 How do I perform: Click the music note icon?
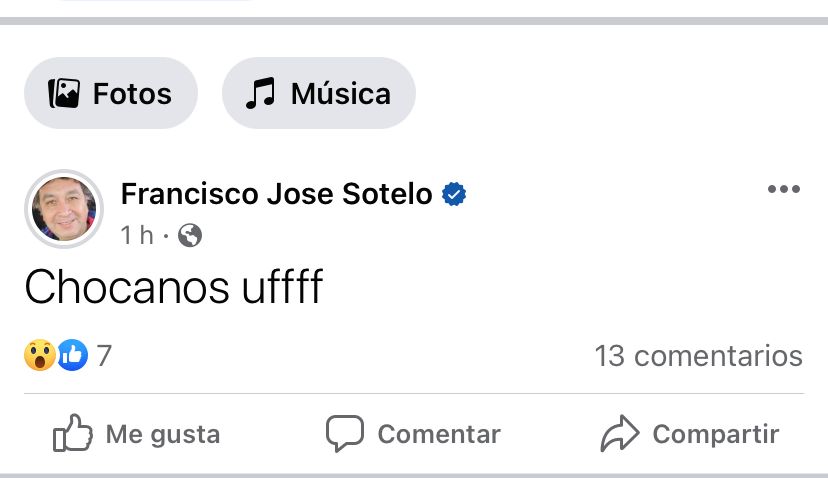tap(260, 93)
